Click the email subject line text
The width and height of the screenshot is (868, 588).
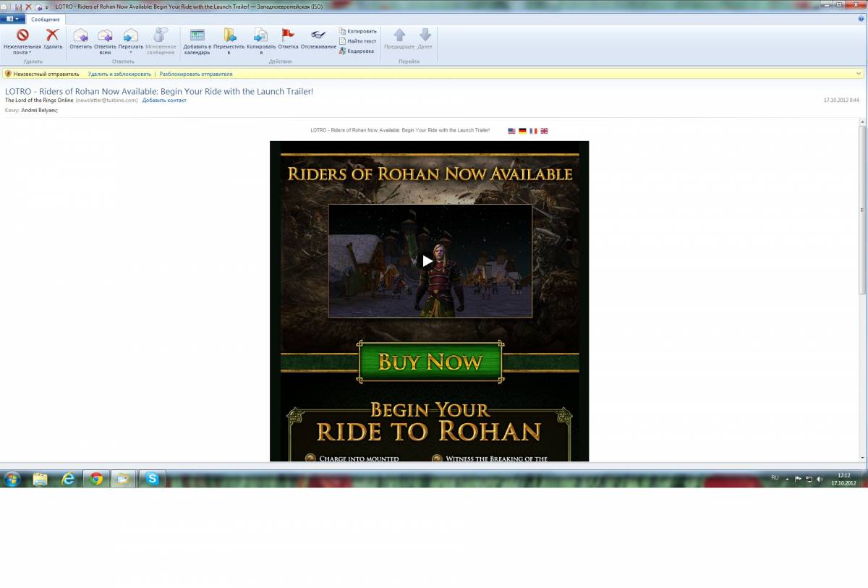click(159, 91)
